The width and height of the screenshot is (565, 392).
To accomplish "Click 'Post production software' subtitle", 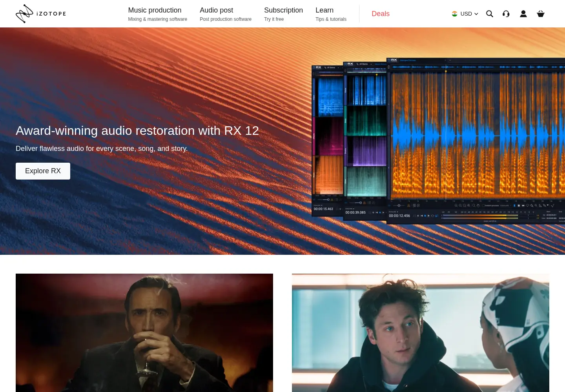I will pos(226,19).
